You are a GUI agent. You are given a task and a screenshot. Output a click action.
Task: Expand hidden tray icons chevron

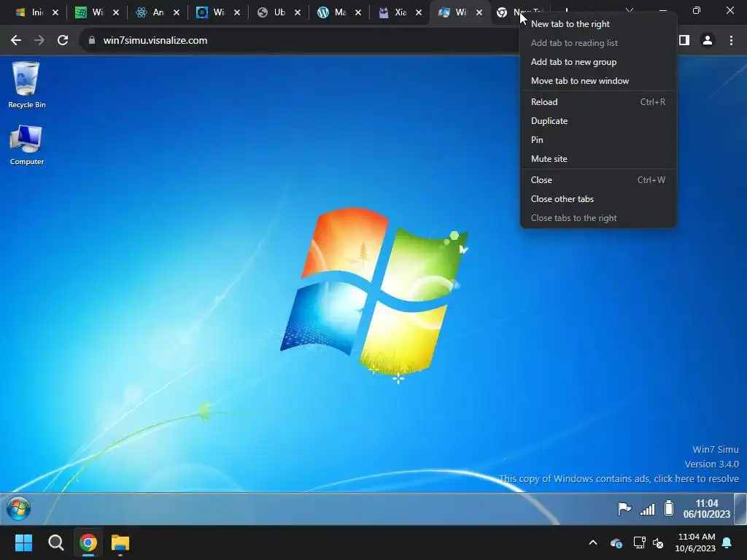[593, 542]
